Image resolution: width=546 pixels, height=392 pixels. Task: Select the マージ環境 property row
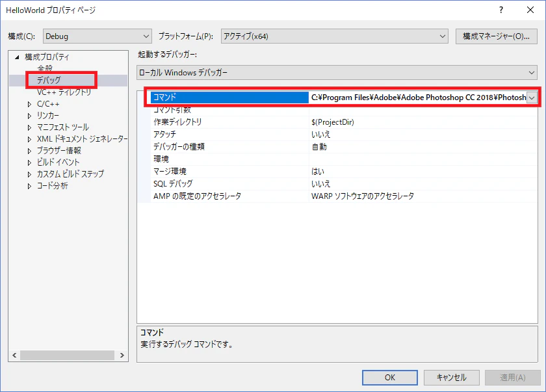(x=230, y=172)
